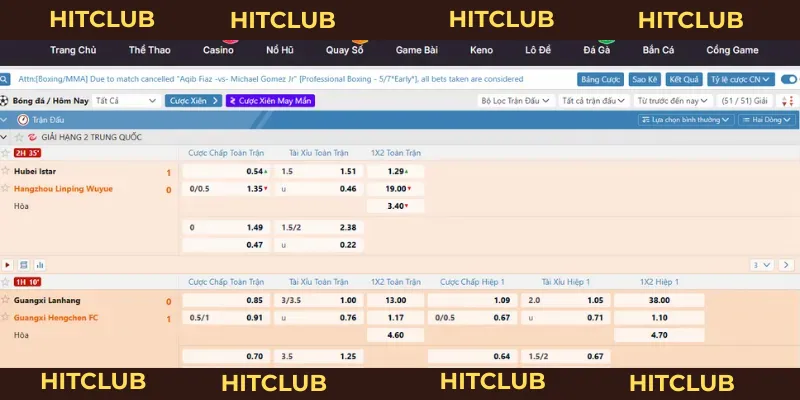Click the search magnifier icon beside the announcement
800x400 pixels.
click(4, 80)
